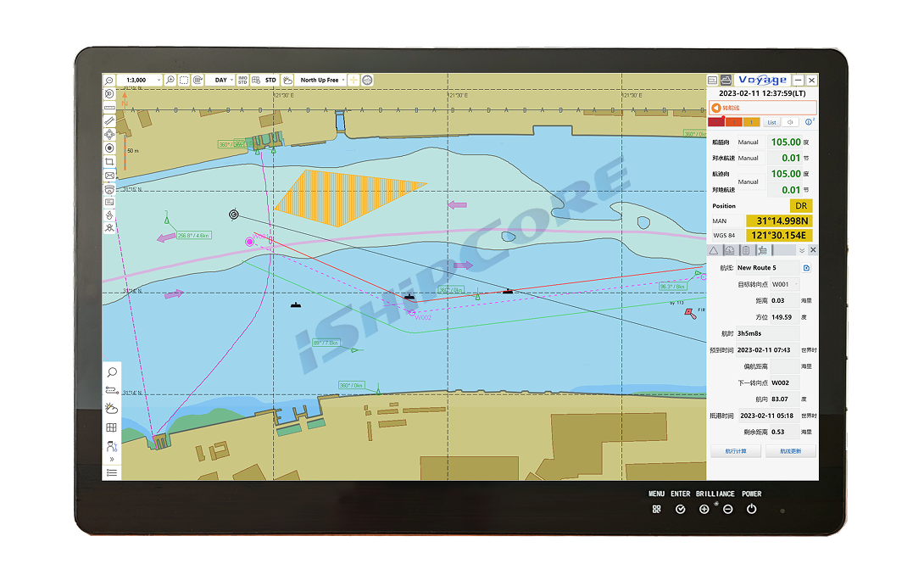The height and width of the screenshot is (575, 924).
Task: Switch to the gauge instrument tab
Action: pos(729,250)
